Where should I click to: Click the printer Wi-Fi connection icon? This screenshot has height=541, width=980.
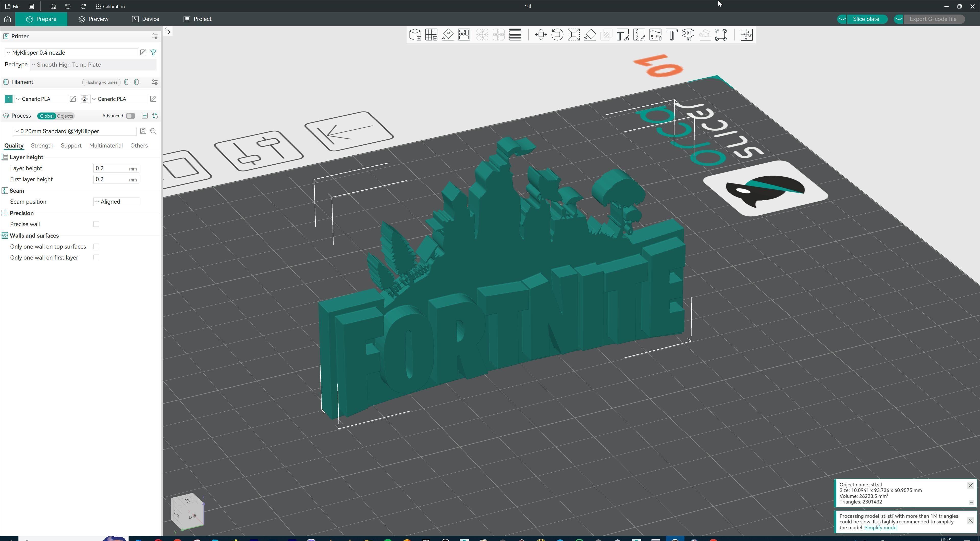[154, 53]
